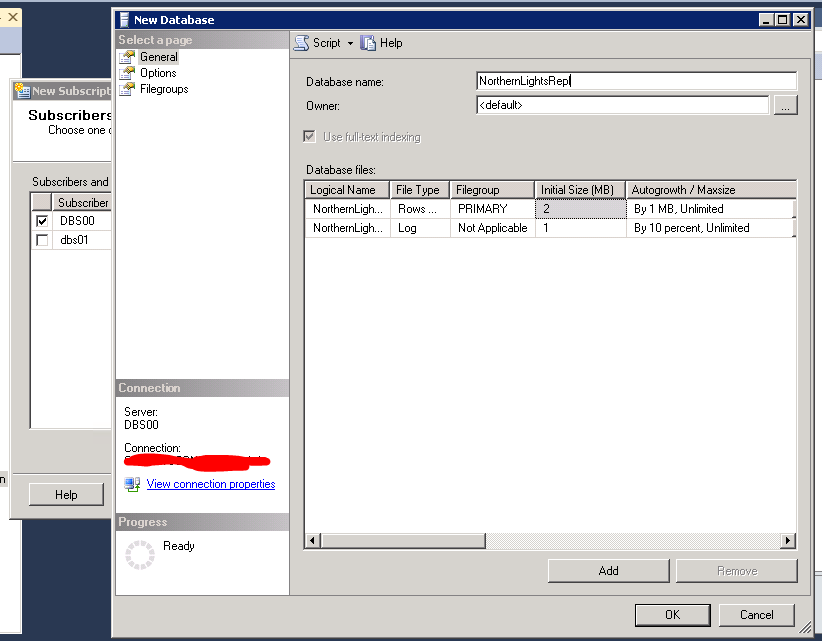The height and width of the screenshot is (641, 822).
Task: Click View connection properties link
Action: pos(210,484)
